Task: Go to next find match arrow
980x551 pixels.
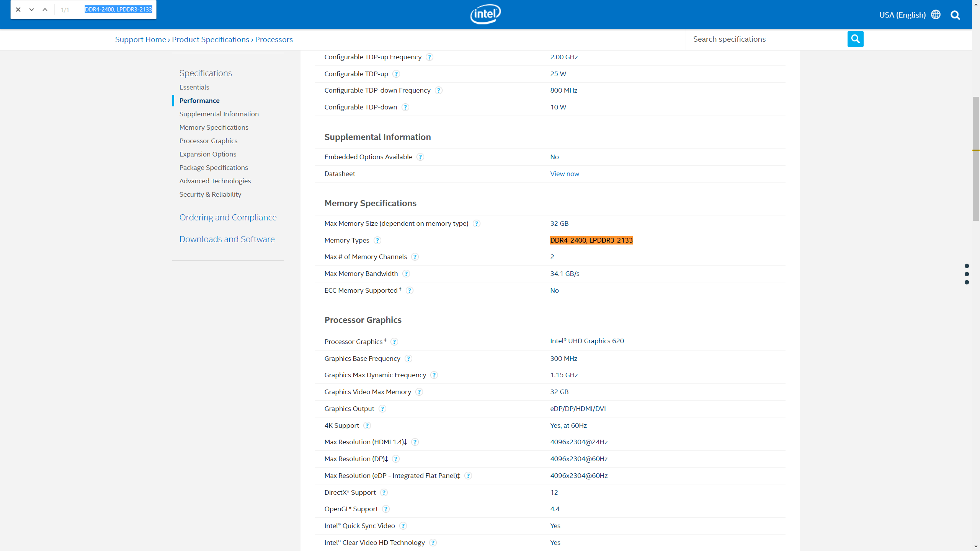Action: [x=31, y=10]
